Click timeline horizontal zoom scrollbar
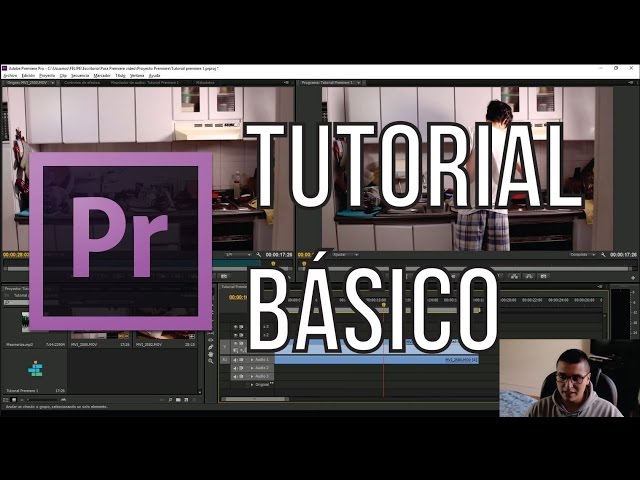 pyautogui.click(x=255, y=399)
